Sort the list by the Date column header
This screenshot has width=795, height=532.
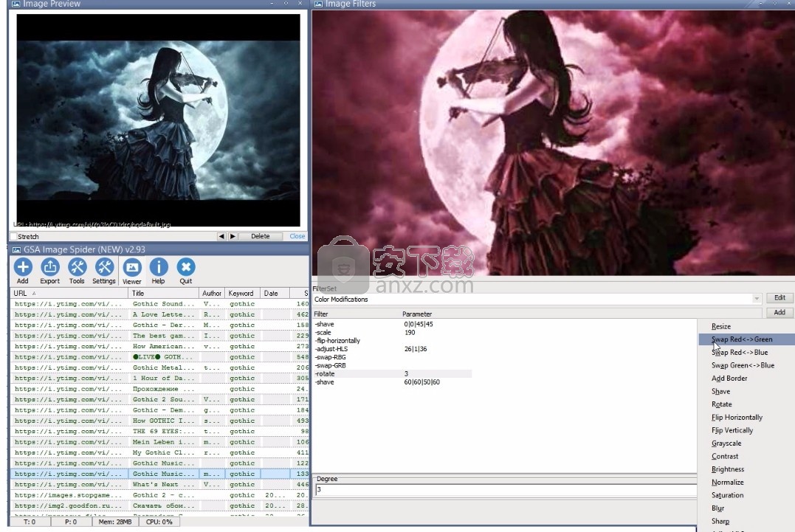(275, 294)
